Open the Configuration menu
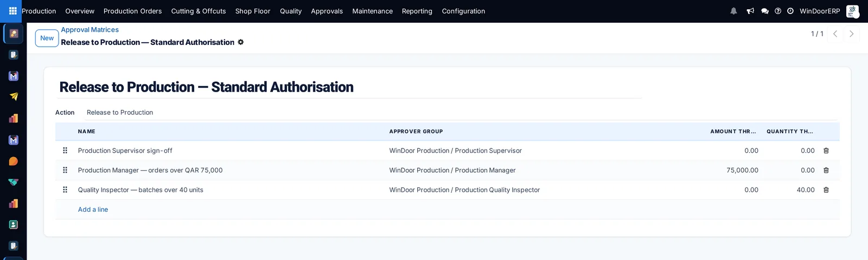Screen dimensions: 868x260 click(x=463, y=11)
